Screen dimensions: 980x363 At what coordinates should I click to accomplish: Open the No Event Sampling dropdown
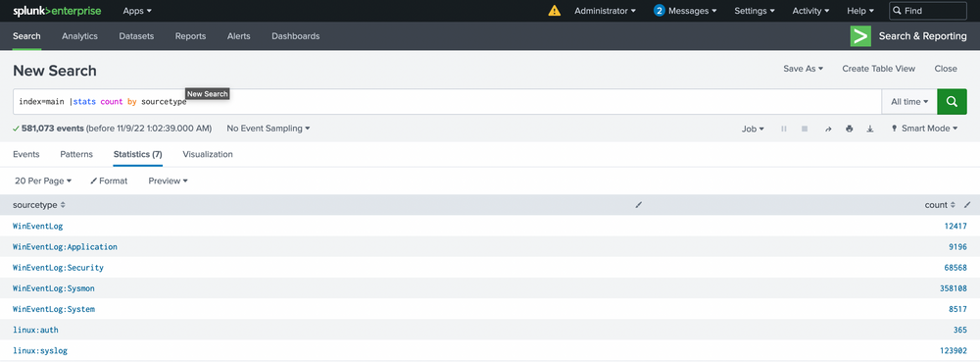coord(269,129)
